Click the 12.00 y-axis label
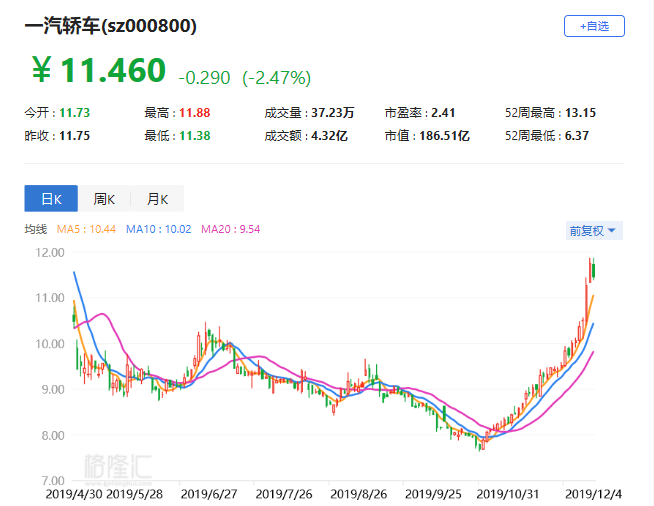The image size is (654, 506). [50, 252]
